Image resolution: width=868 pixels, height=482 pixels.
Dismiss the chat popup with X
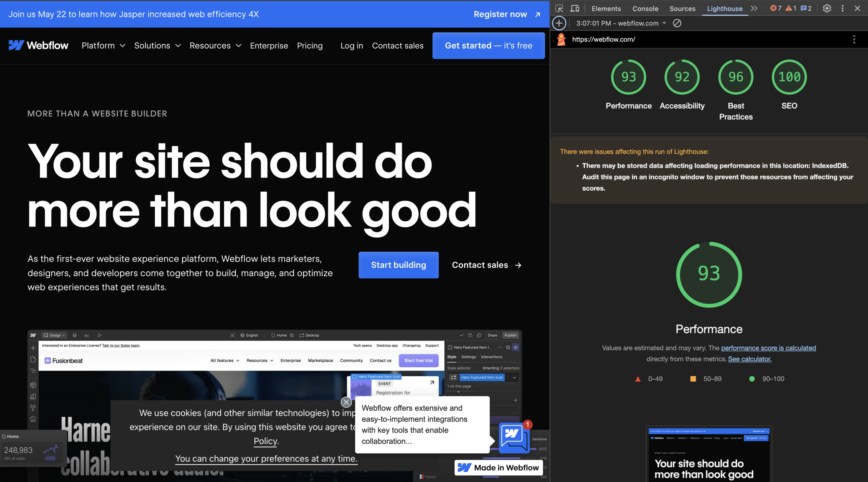346,402
